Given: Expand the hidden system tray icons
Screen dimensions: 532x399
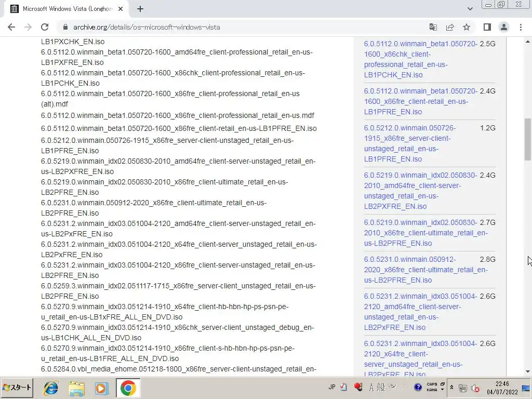Looking at the screenshot, I should 451,388.
